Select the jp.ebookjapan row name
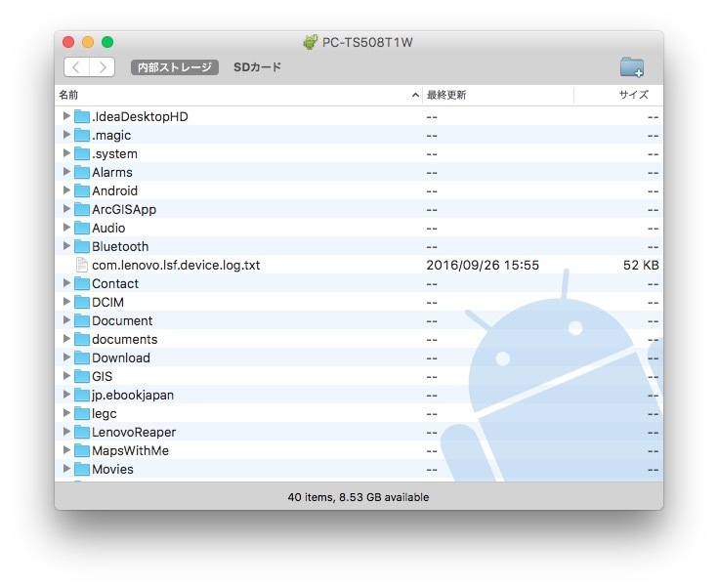 [133, 396]
